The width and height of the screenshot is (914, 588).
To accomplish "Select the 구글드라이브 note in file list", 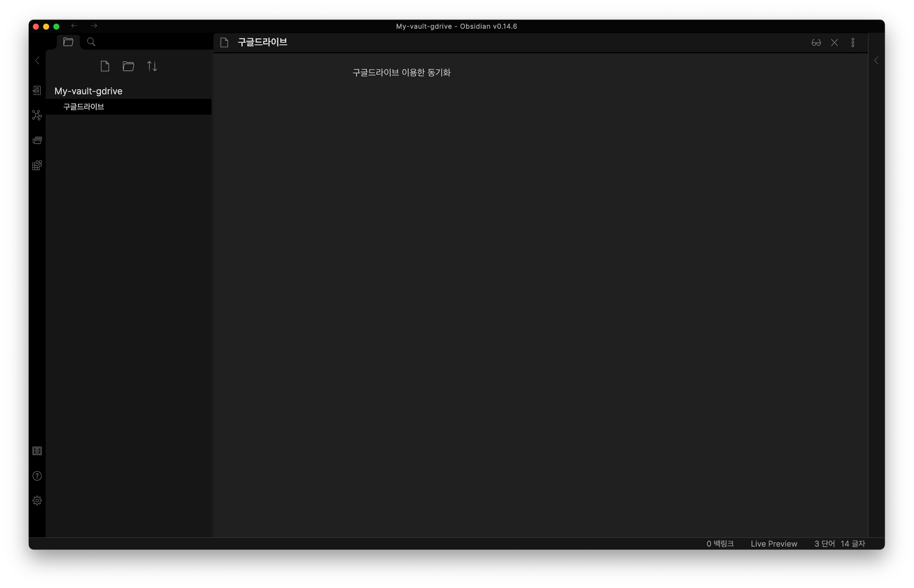I will (84, 107).
